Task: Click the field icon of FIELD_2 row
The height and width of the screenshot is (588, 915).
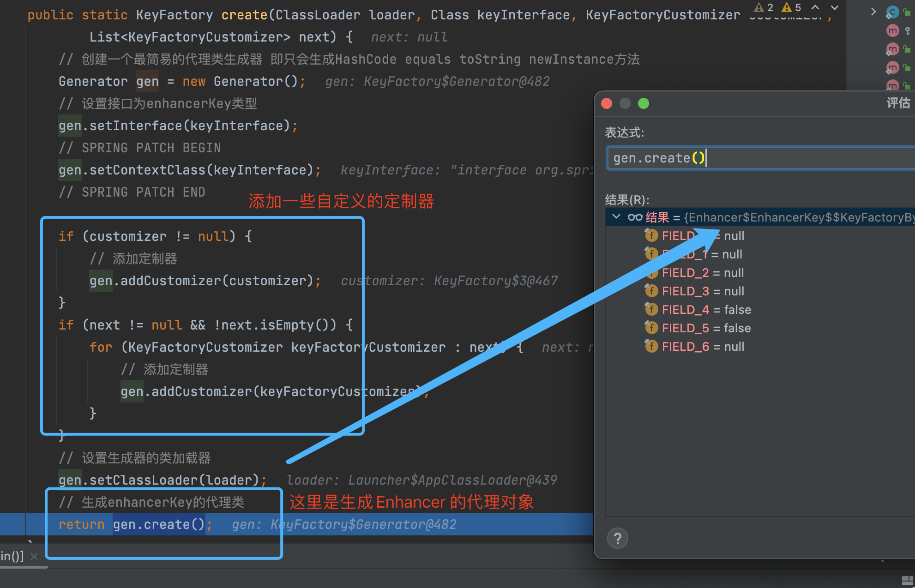Action: click(651, 273)
